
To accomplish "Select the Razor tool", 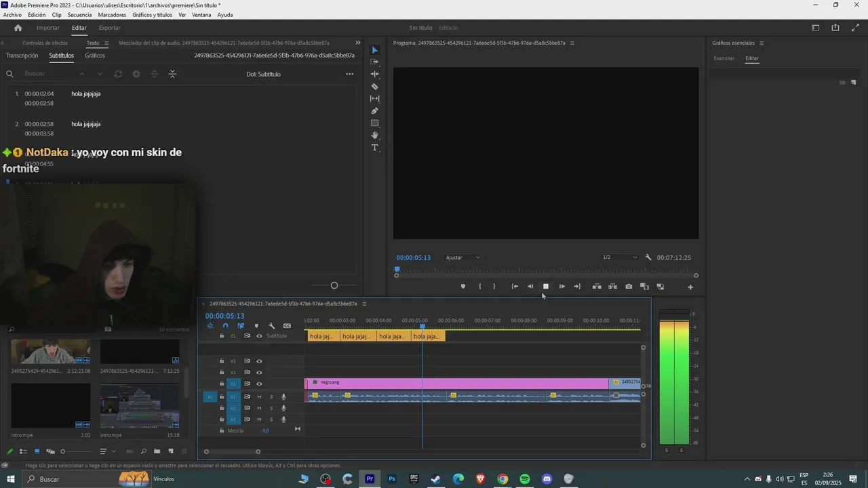I will tap(375, 87).
